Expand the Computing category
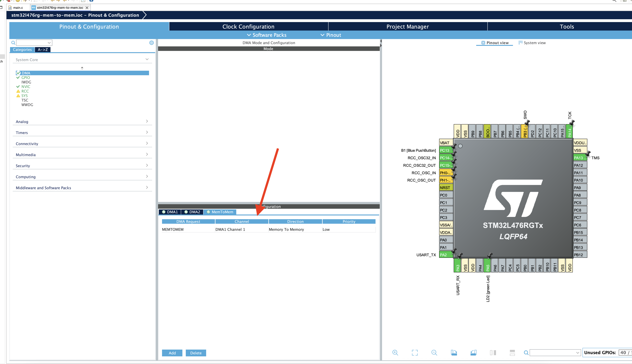Screen dimensions: 632x364 click(82, 176)
